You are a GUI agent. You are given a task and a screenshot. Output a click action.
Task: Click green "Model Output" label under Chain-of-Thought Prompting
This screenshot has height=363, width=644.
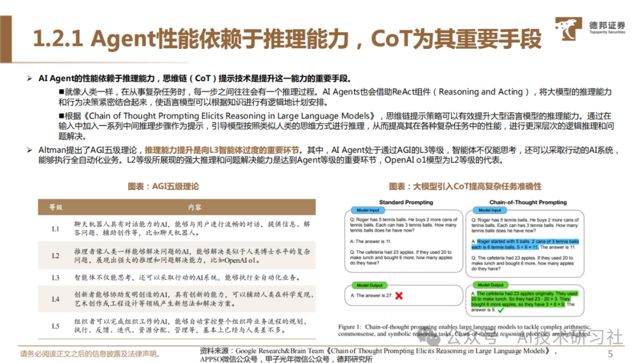tap(491, 285)
